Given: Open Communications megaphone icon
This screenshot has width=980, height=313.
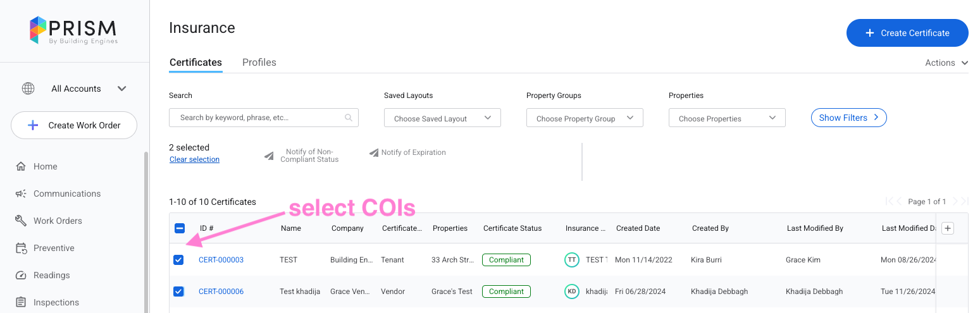Looking at the screenshot, I should tap(21, 193).
